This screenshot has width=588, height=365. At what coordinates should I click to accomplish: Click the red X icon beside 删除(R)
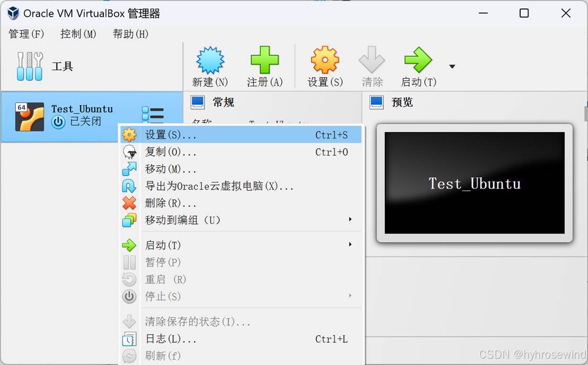[129, 203]
